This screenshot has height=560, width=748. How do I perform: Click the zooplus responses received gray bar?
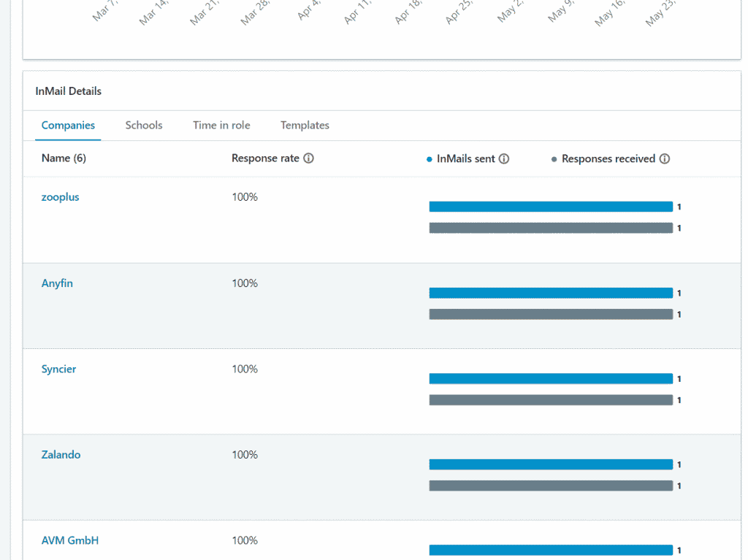551,228
